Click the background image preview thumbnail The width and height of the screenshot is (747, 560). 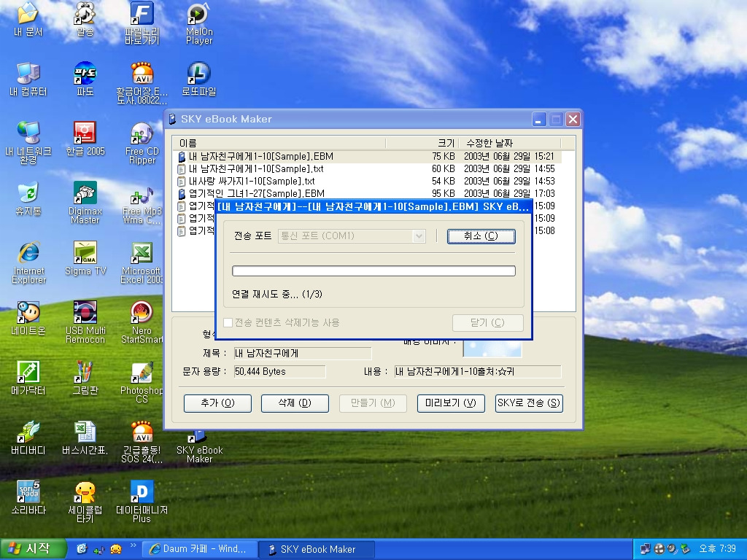point(492,349)
